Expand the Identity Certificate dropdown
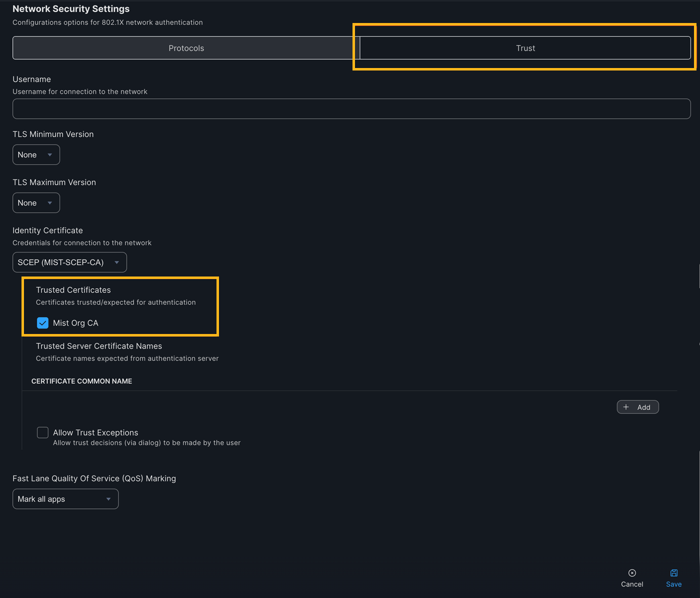This screenshot has height=598, width=700. pyautogui.click(x=69, y=262)
